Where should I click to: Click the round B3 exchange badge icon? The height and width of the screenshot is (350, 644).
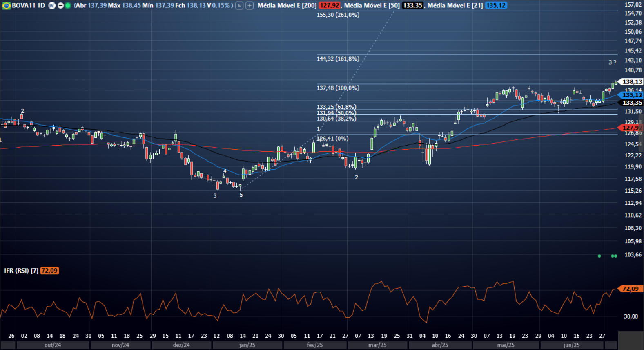(x=52, y=6)
